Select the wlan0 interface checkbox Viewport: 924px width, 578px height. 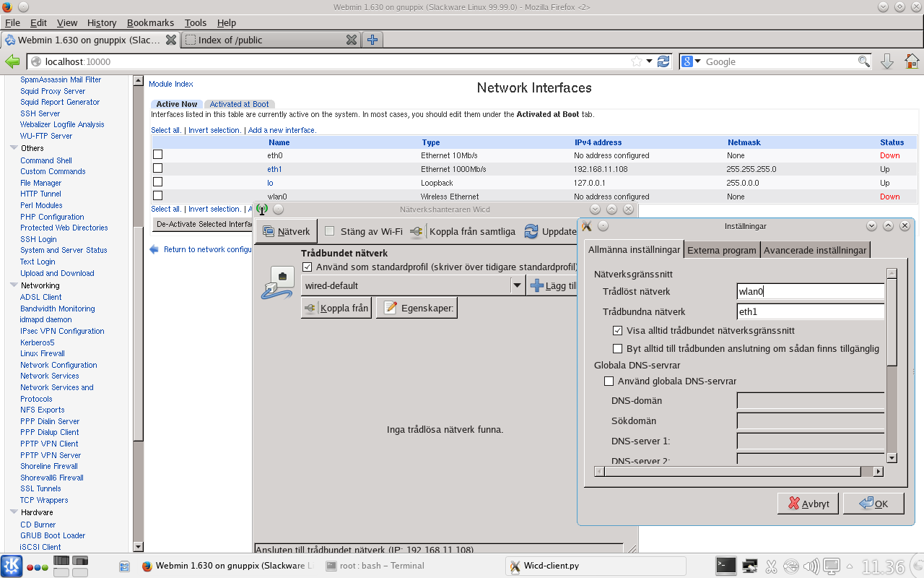pyautogui.click(x=157, y=196)
